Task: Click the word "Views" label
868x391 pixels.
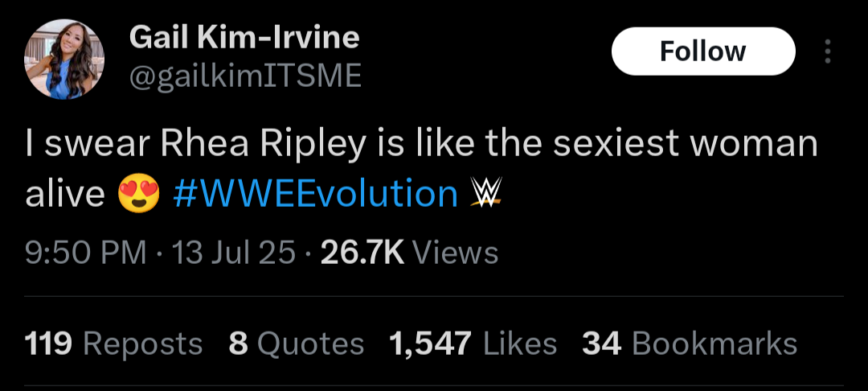Action: pyautogui.click(x=456, y=253)
